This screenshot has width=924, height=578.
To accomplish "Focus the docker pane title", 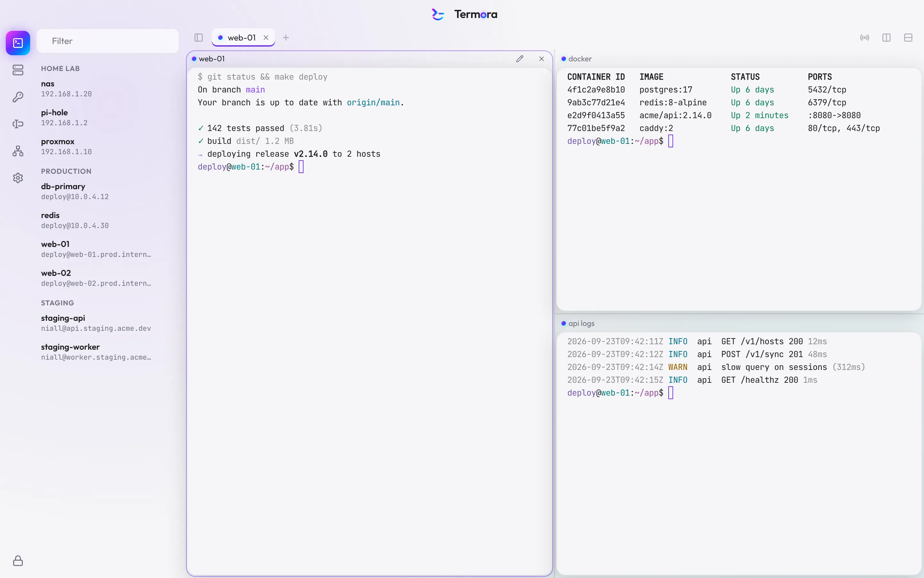I will tap(580, 59).
